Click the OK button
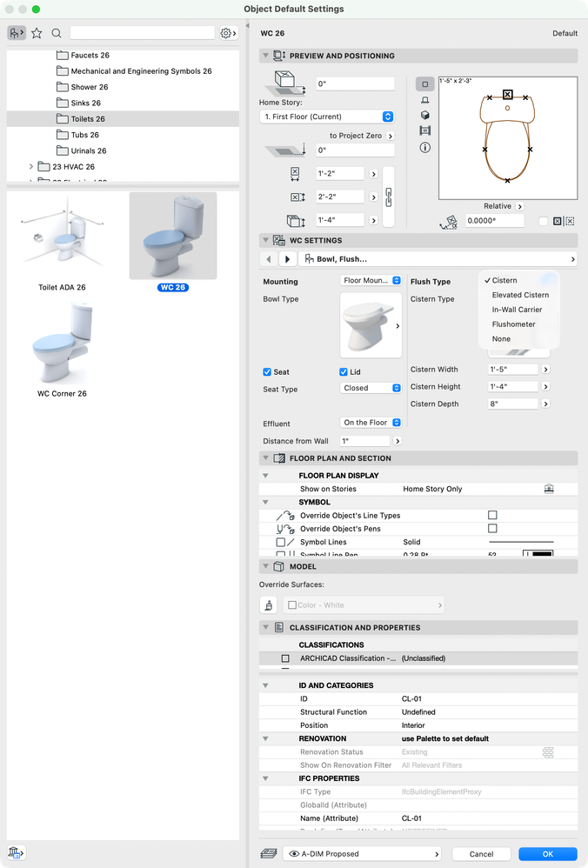The height and width of the screenshot is (868, 588). click(548, 853)
